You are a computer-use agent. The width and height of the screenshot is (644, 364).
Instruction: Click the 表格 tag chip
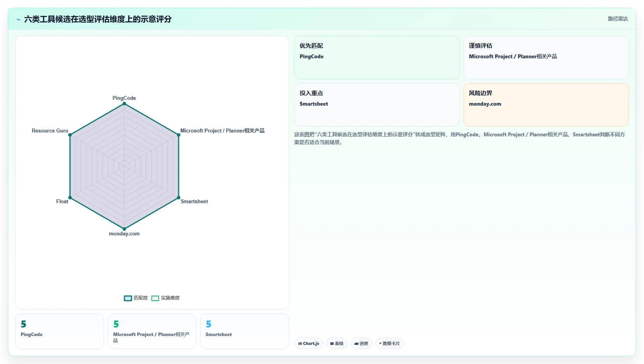click(337, 343)
